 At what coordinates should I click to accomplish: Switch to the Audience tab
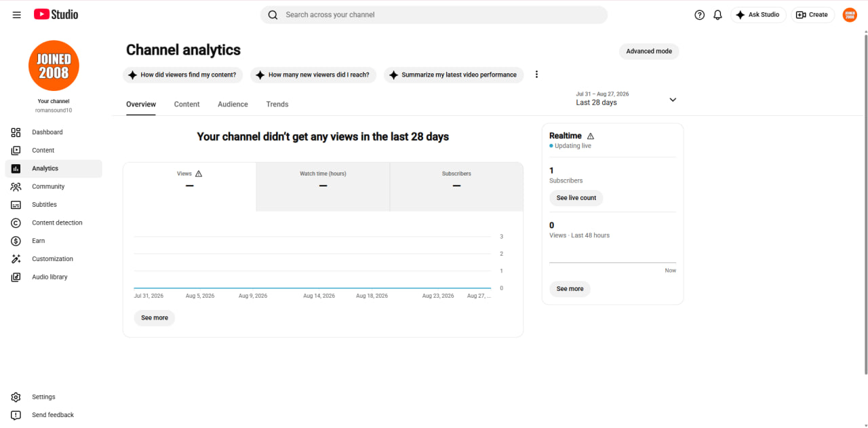click(233, 104)
